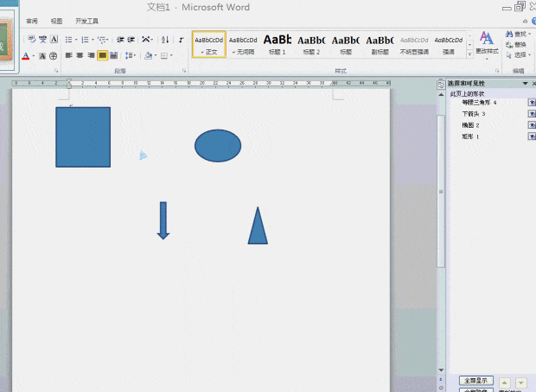Hide the 下箭头 3 shape via its eye icon
Image resolution: width=536 pixels, height=392 pixels.
(532, 114)
